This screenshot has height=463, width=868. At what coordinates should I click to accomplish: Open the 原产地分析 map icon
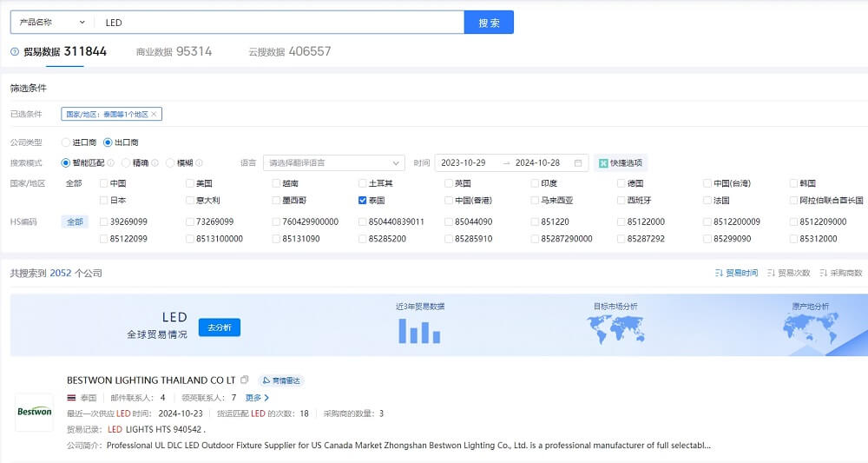[810, 327]
